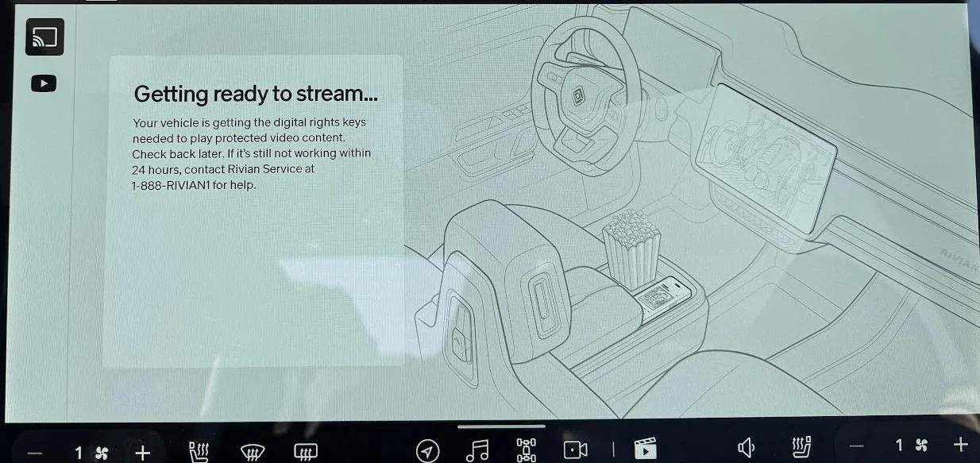Open the camera view app
The image size is (980, 463).
tap(575, 450)
